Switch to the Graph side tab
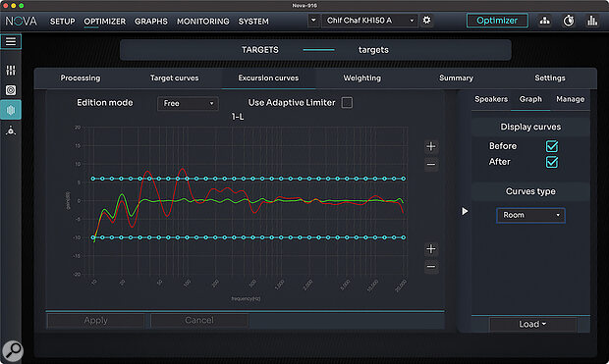 click(x=530, y=99)
